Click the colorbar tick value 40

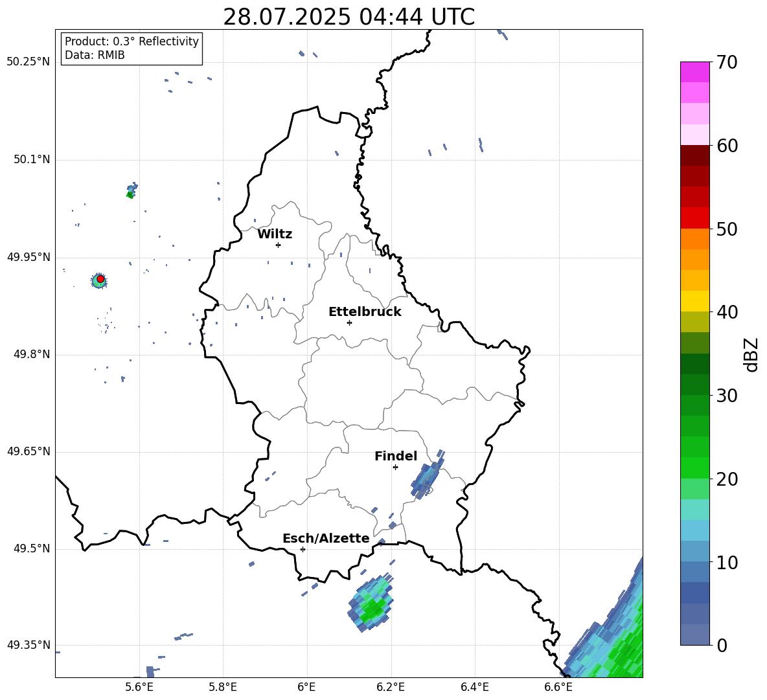[727, 312]
